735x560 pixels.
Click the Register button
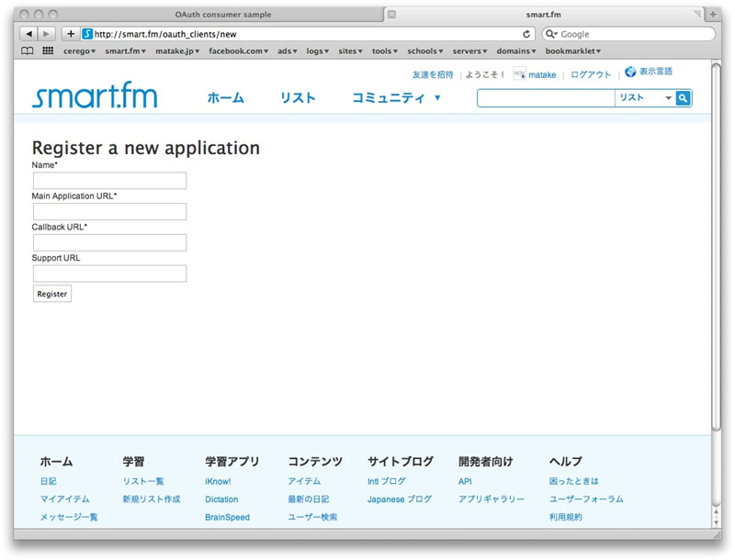tap(52, 294)
